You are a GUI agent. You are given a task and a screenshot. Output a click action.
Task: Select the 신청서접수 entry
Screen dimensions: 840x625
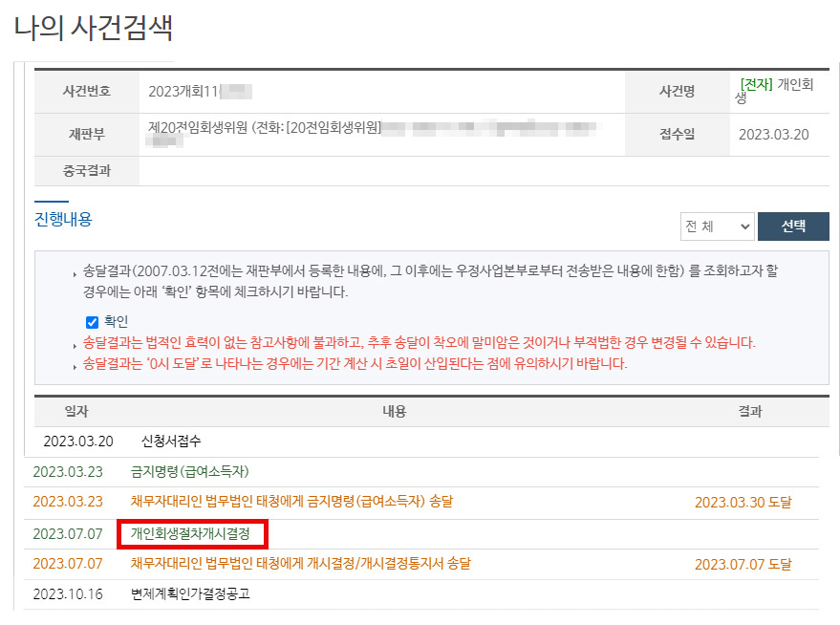[171, 441]
